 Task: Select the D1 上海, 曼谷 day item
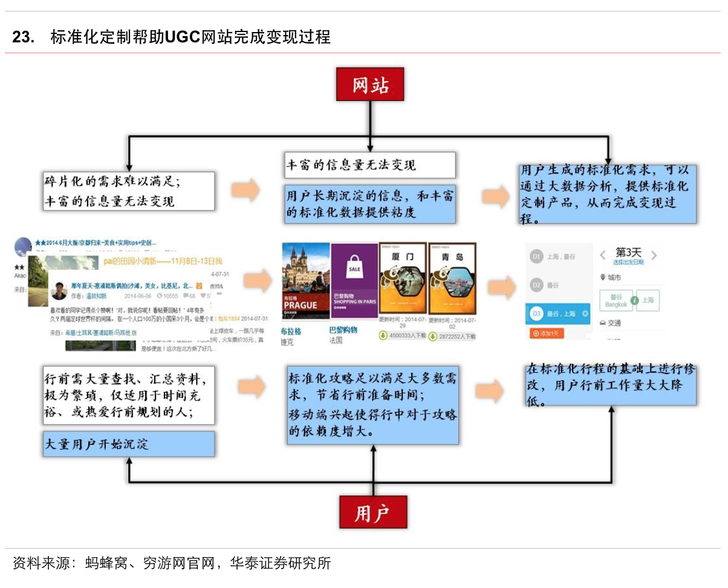click(x=557, y=257)
